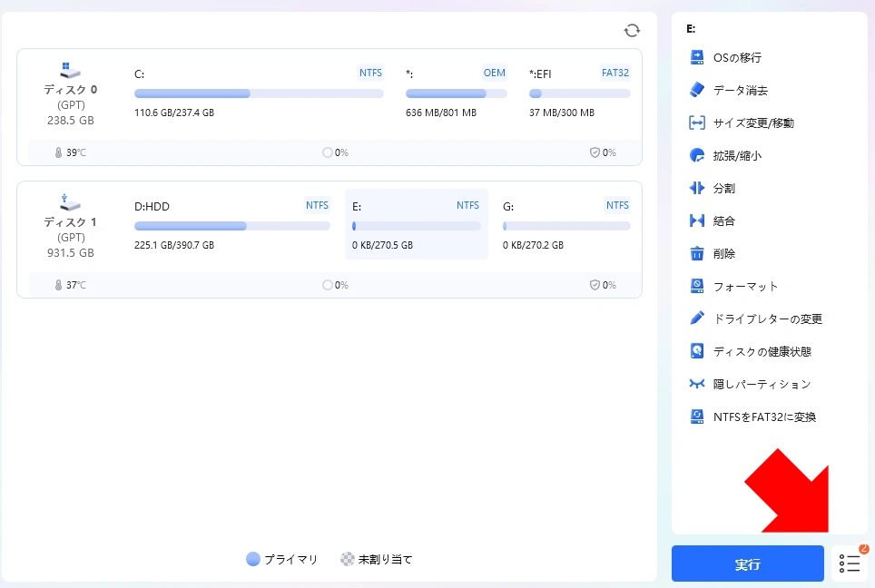
Task: Choose サイズ変更/移動 from the operations list
Action: click(x=753, y=122)
